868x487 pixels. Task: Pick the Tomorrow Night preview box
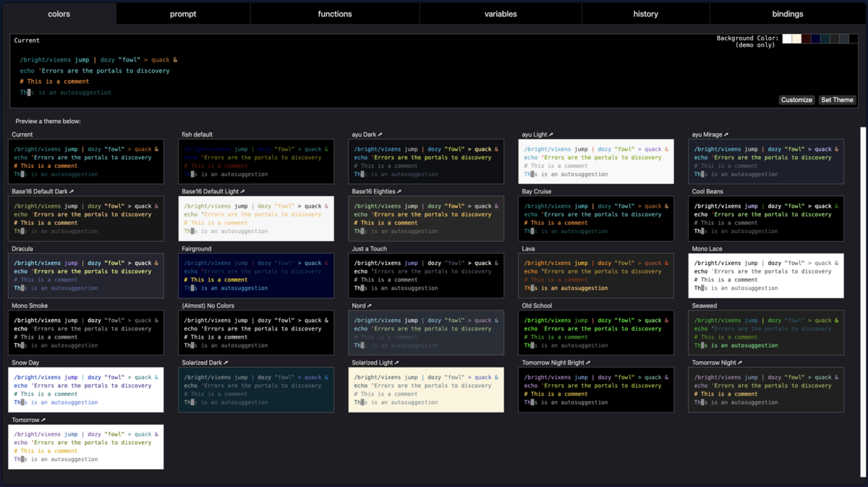[x=766, y=390]
